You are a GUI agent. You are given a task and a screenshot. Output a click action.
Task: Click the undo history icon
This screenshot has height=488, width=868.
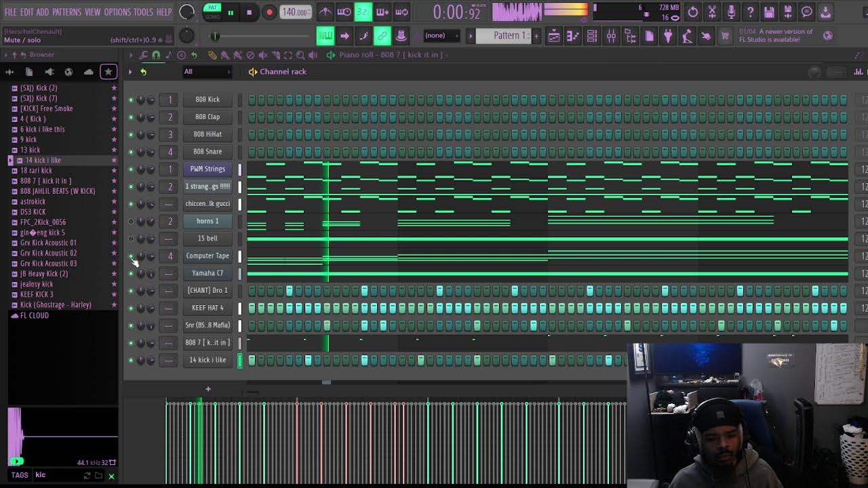(692, 12)
